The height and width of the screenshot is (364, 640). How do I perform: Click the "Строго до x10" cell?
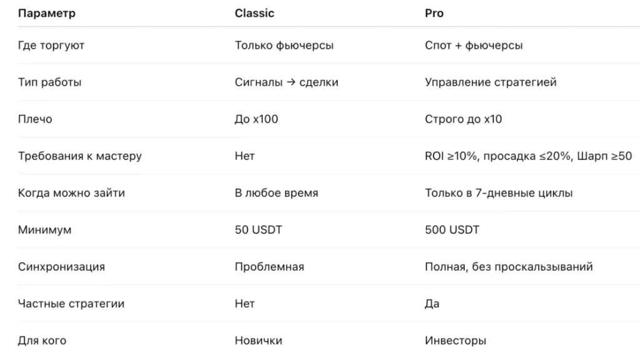pyautogui.click(x=463, y=119)
